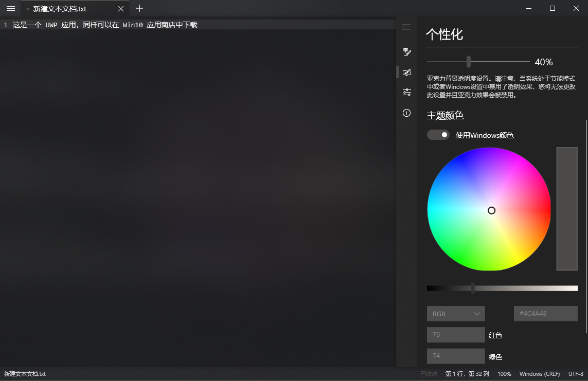Click the hex color field #4C4A48
Viewport: 588px width, 381px height.
click(x=545, y=314)
